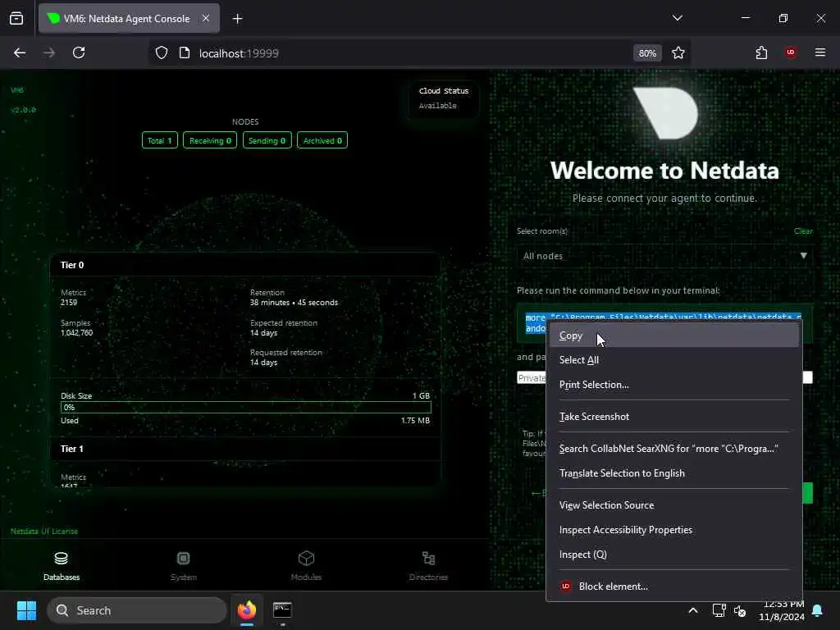Open the Directories section
Image resolution: width=840 pixels, height=630 pixels.
(428, 566)
